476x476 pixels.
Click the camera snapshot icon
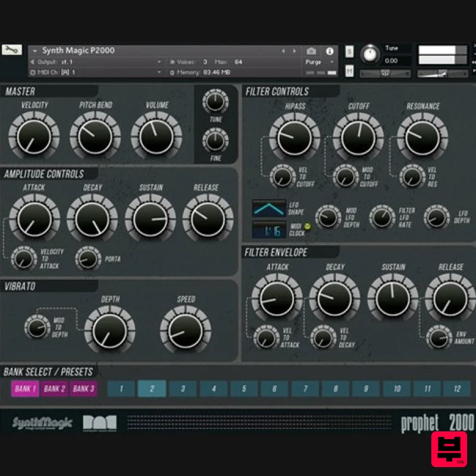click(311, 51)
